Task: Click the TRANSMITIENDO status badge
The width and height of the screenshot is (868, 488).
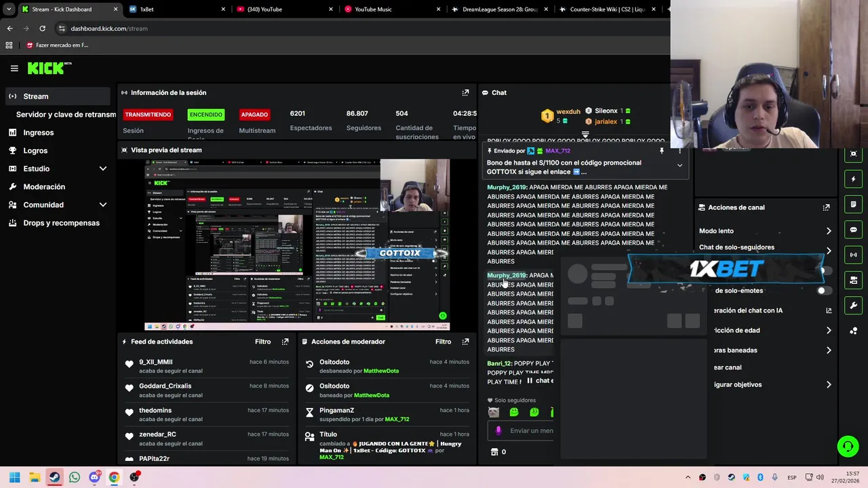Action: click(x=148, y=115)
